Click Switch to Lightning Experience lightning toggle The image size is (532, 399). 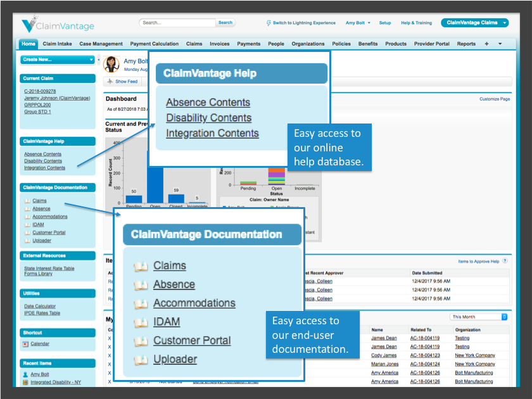click(x=269, y=23)
